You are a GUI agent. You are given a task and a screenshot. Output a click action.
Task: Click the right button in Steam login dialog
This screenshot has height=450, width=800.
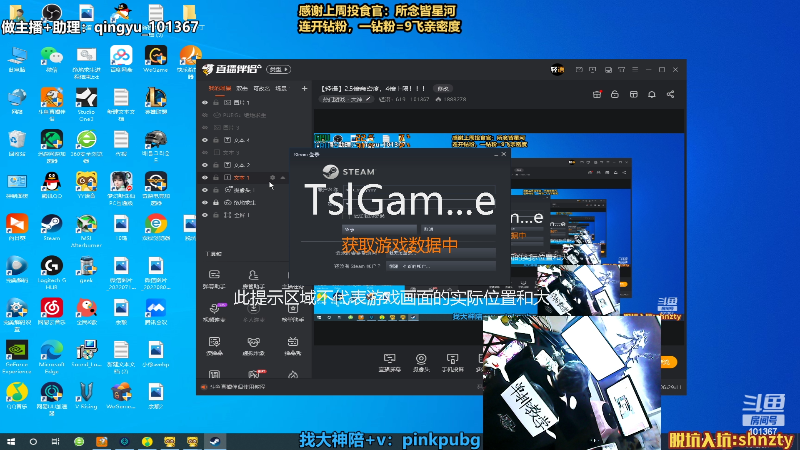pyautogui.click(x=458, y=230)
